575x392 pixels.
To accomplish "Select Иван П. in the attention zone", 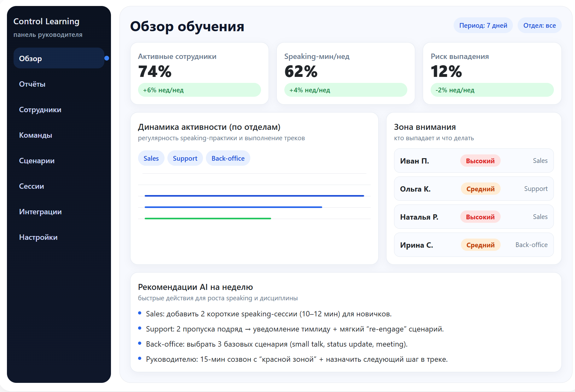I will 473,161.
